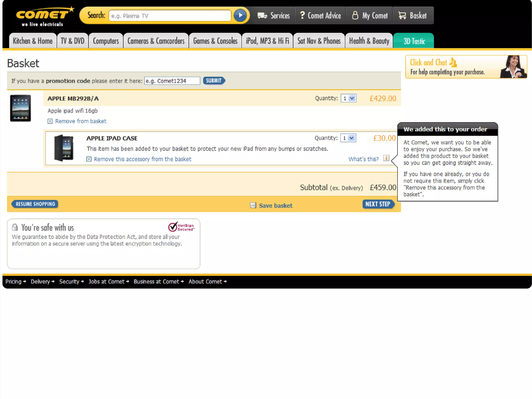Click the X box to remove iPad case accessory

(89, 159)
